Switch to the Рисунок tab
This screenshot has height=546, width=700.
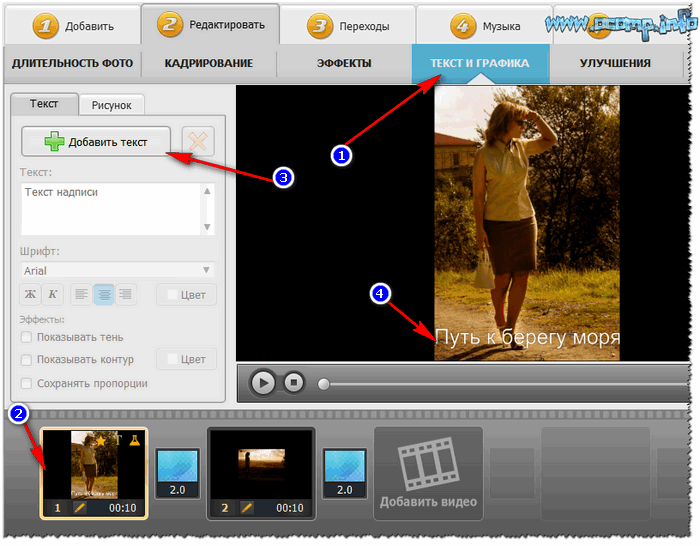tap(113, 104)
